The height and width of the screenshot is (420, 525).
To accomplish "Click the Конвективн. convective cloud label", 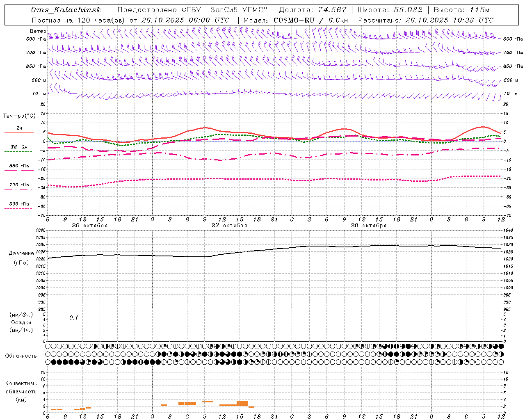I will click(21, 383).
